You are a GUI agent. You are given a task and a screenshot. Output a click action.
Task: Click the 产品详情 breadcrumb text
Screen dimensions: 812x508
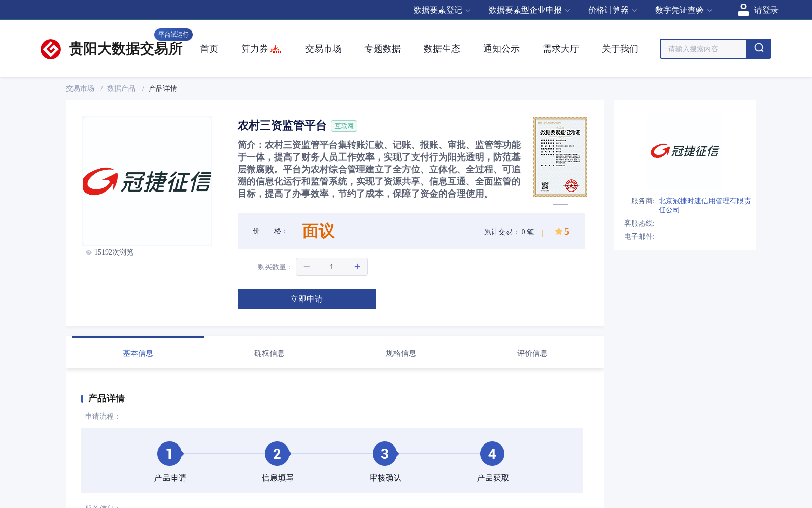(x=163, y=88)
